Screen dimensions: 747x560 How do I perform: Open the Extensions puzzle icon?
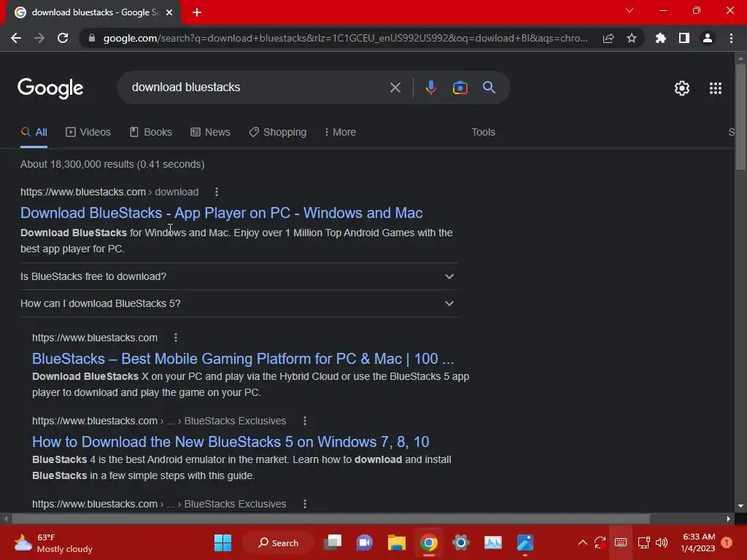pos(661,38)
